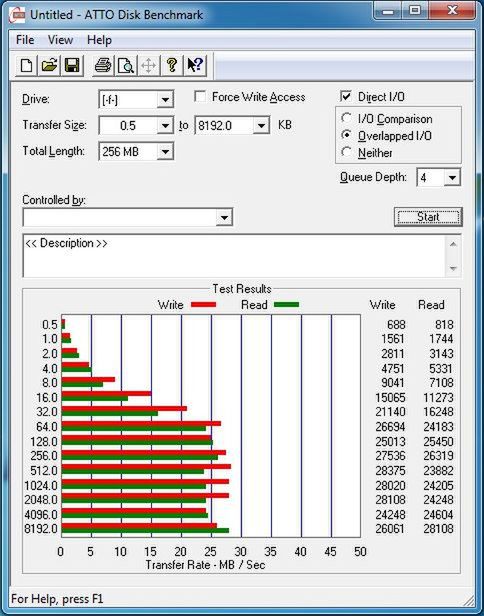Open the Queue Depth dropdown
Image resolution: width=484 pixels, height=616 pixels.
pos(452,178)
